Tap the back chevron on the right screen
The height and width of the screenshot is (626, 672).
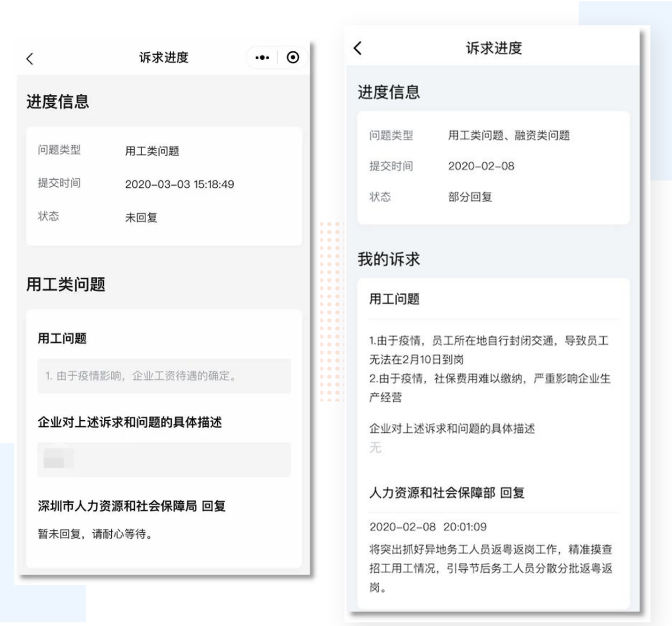(358, 48)
